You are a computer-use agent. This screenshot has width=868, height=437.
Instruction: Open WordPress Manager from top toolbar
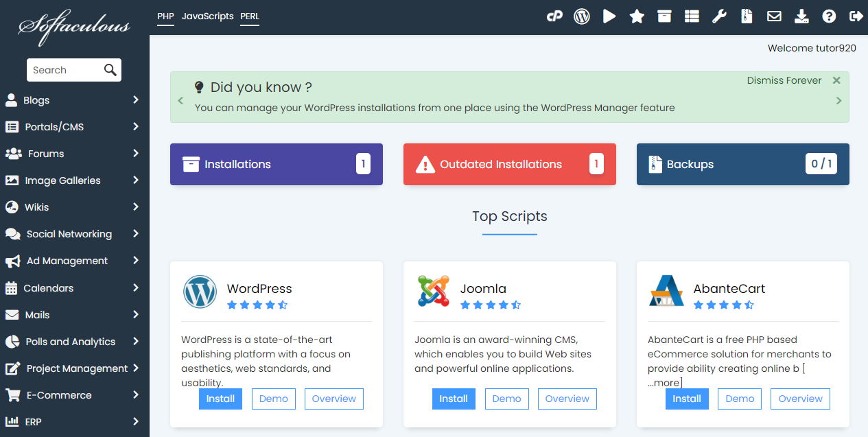pos(582,16)
